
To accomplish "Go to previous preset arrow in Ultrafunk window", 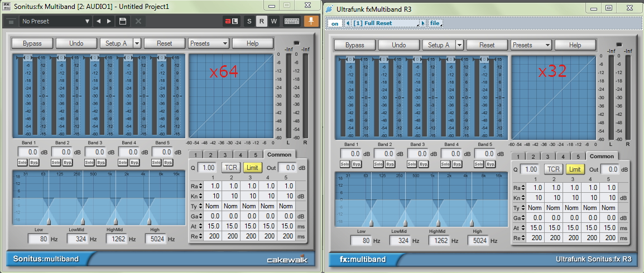I will click(348, 23).
